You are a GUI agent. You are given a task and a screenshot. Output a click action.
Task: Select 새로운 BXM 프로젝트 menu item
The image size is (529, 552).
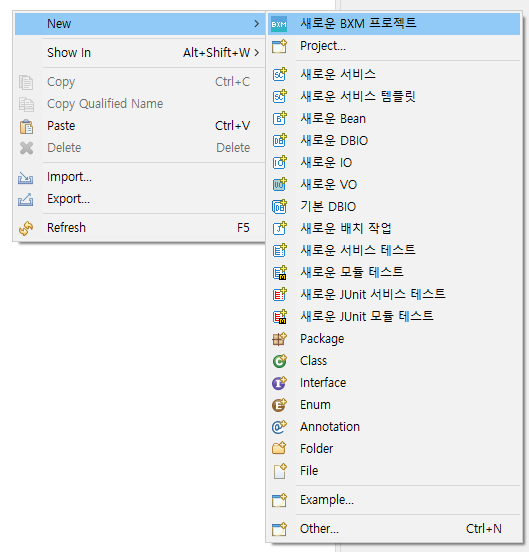[x=394, y=24]
